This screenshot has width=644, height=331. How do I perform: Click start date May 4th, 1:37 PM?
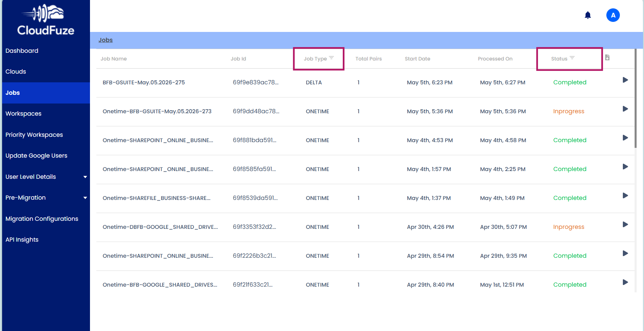428,198
